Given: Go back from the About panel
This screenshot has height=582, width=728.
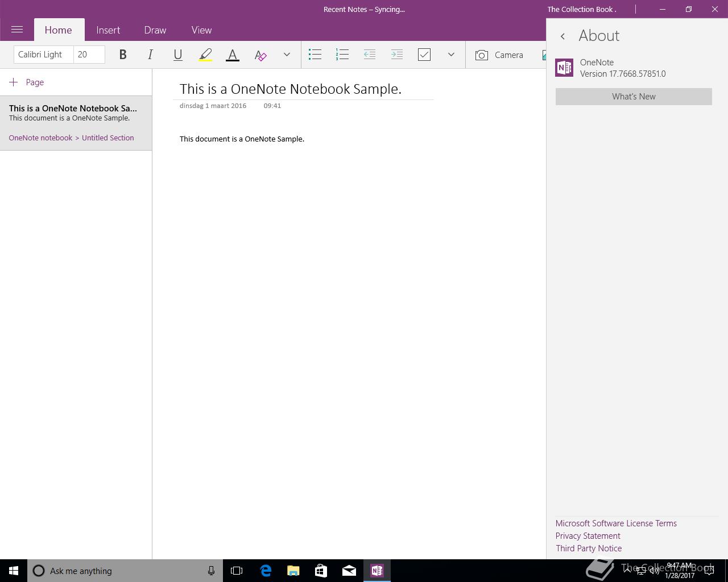Looking at the screenshot, I should point(562,36).
